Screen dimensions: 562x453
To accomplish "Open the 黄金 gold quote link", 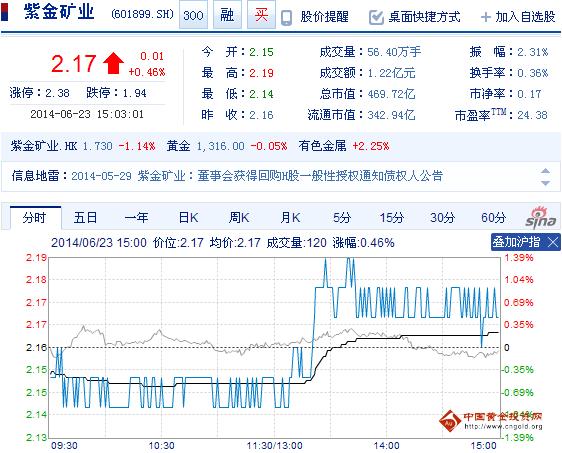I will click(178, 146).
